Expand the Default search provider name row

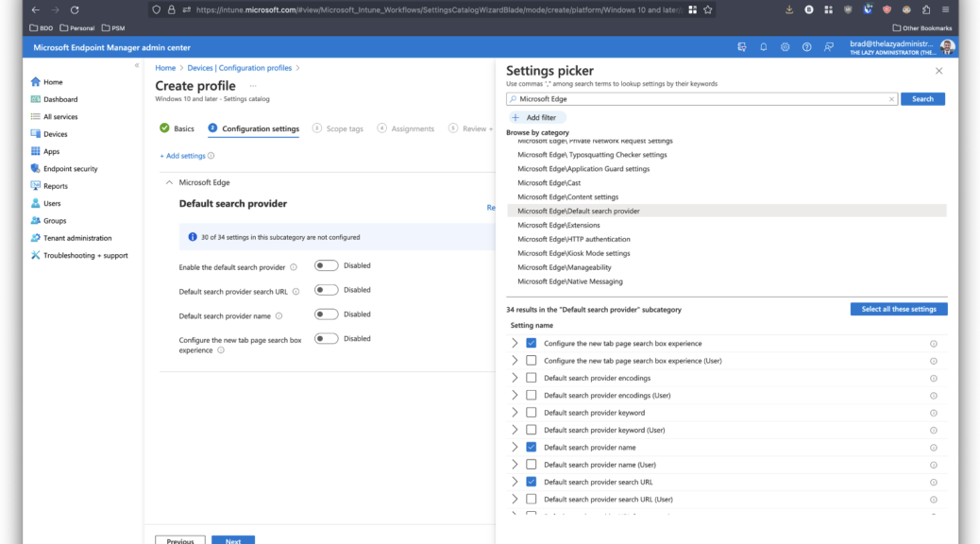515,447
